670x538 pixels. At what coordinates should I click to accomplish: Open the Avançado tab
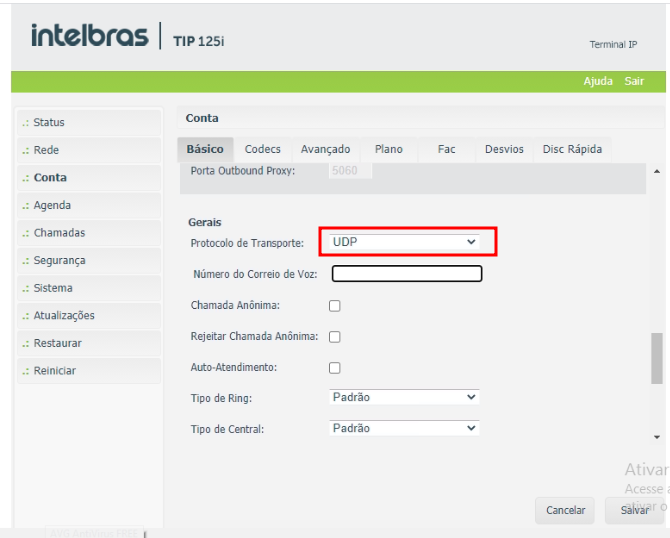(325, 149)
